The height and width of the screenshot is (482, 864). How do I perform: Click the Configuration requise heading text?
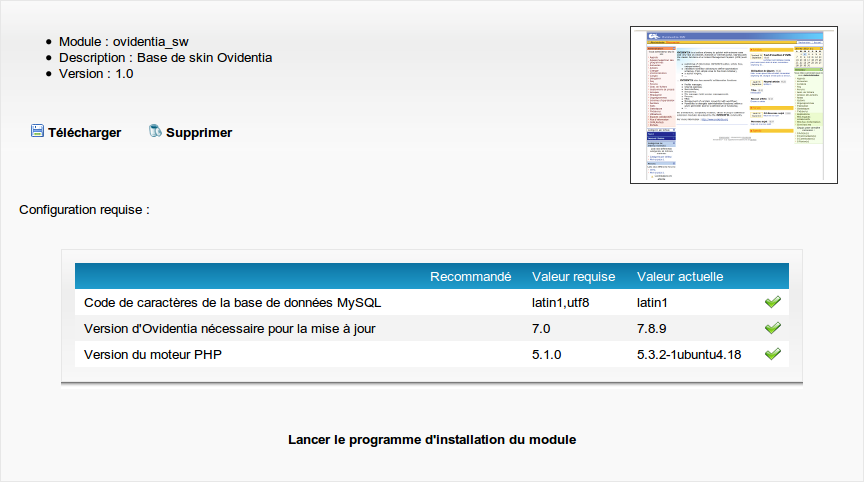84,210
